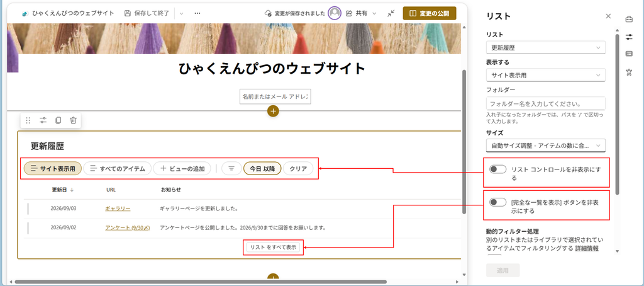Toggle リスト コントロールを非表示にする switch

tap(498, 169)
